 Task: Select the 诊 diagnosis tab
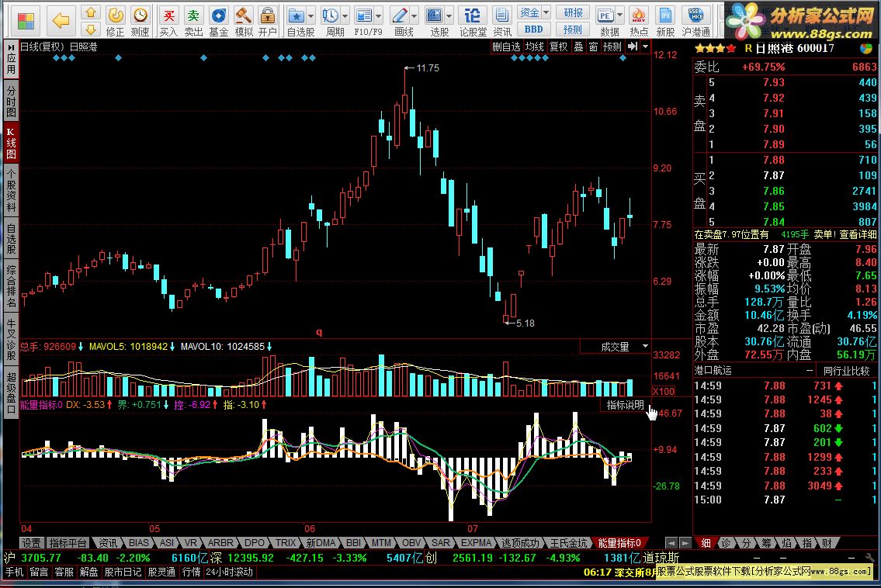tap(726, 543)
